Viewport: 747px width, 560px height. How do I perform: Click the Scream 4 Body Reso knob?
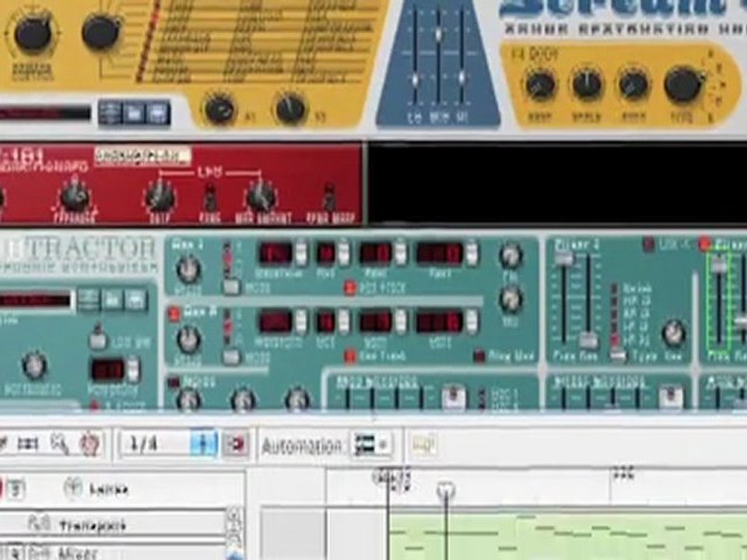coord(541,86)
